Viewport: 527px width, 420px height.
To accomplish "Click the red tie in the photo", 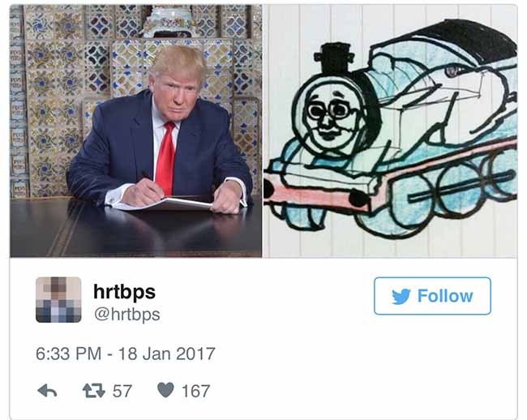I will click(x=166, y=159).
